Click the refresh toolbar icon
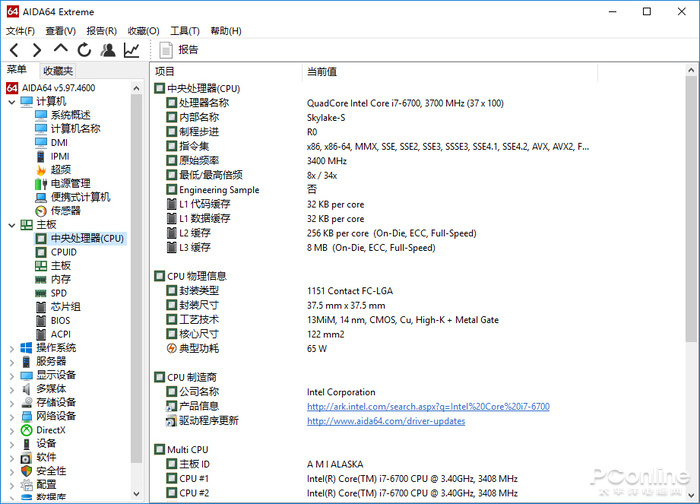Image resolution: width=700 pixels, height=504 pixels. [84, 50]
